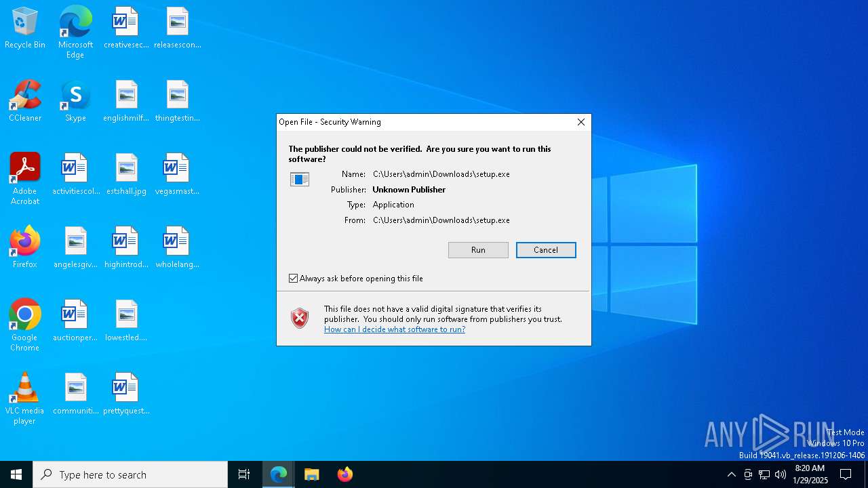The height and width of the screenshot is (488, 868).
Task: Select the Firefox desktop shortcut
Action: (25, 247)
